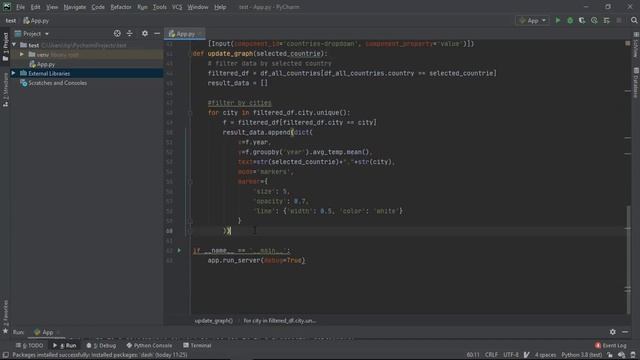Screen dimensions: 640x360
Task: Open the File menu
Action: tap(20, 7)
